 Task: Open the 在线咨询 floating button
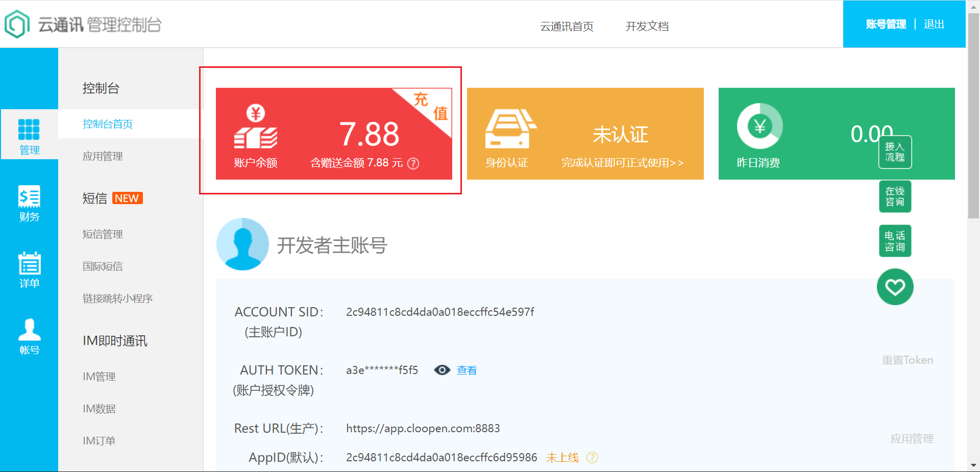click(895, 196)
